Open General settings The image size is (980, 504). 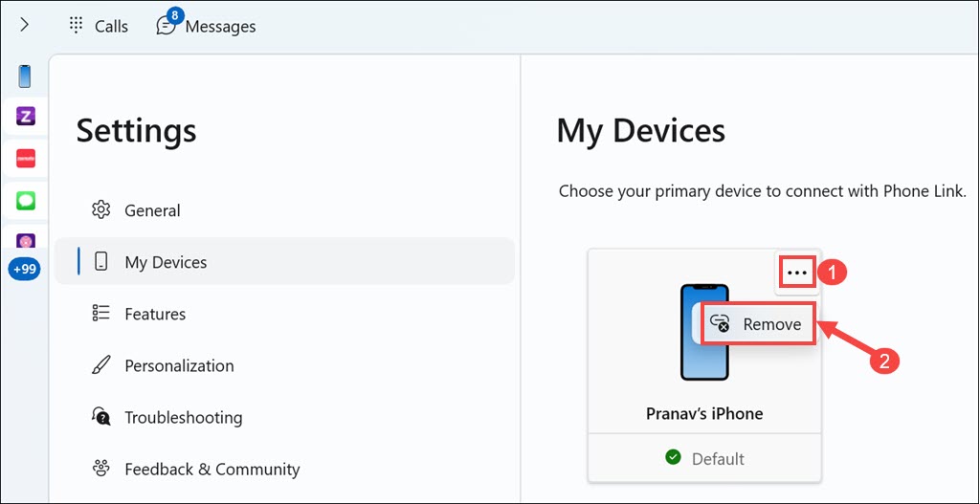coord(152,210)
